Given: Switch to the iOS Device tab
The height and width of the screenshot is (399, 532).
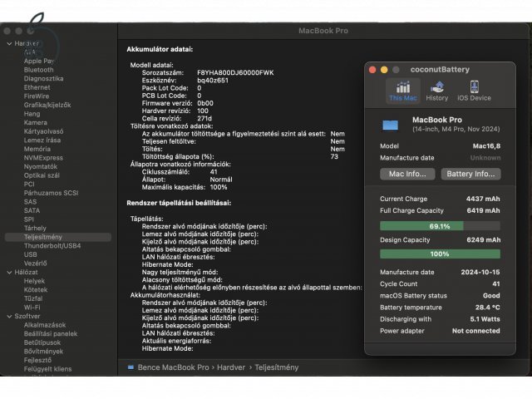Looking at the screenshot, I should 474,91.
